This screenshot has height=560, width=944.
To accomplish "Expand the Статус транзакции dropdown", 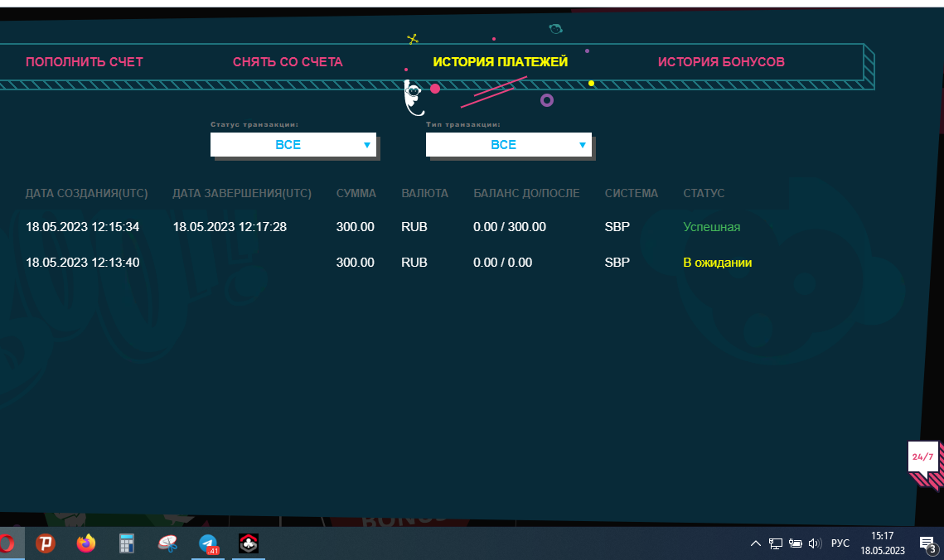I will (x=293, y=144).
